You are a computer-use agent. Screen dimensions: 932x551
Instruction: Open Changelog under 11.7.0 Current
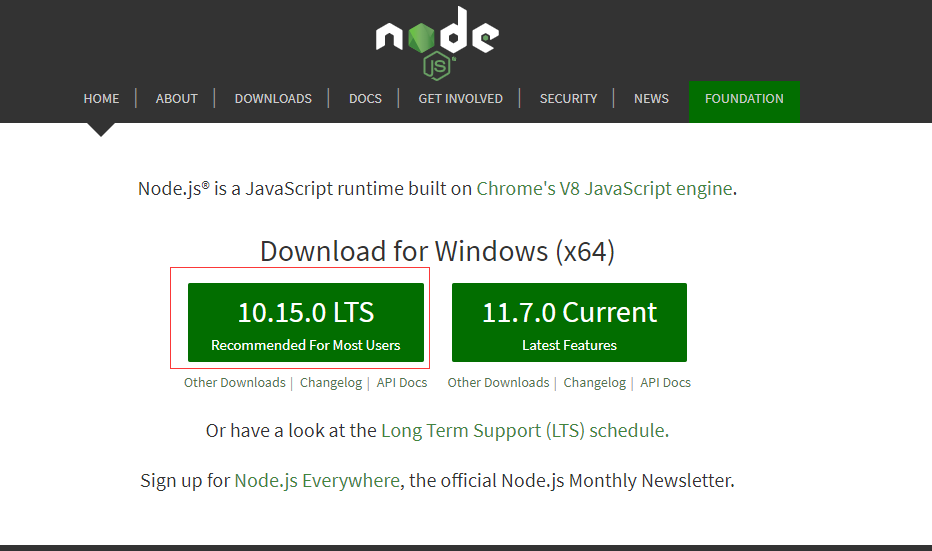pyautogui.click(x=595, y=383)
